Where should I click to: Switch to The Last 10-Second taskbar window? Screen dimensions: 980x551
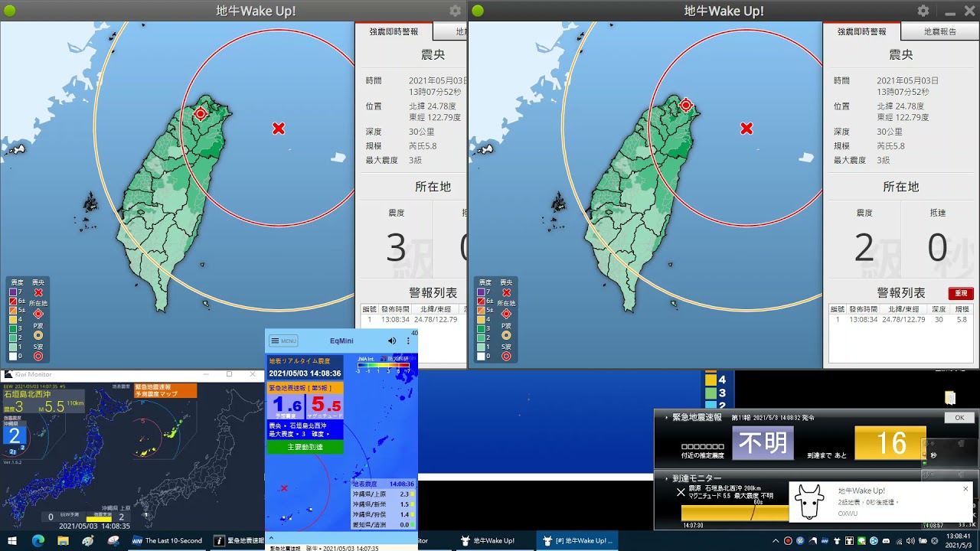[167, 540]
